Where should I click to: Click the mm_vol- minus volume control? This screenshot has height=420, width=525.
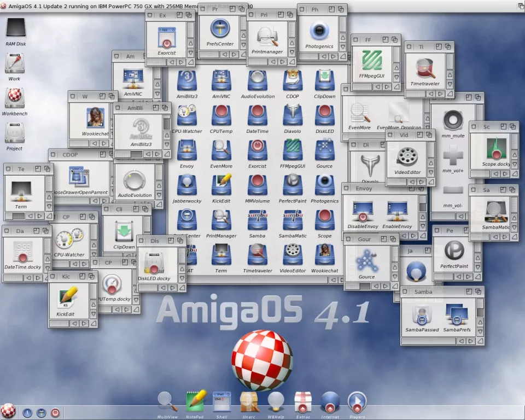click(x=453, y=190)
